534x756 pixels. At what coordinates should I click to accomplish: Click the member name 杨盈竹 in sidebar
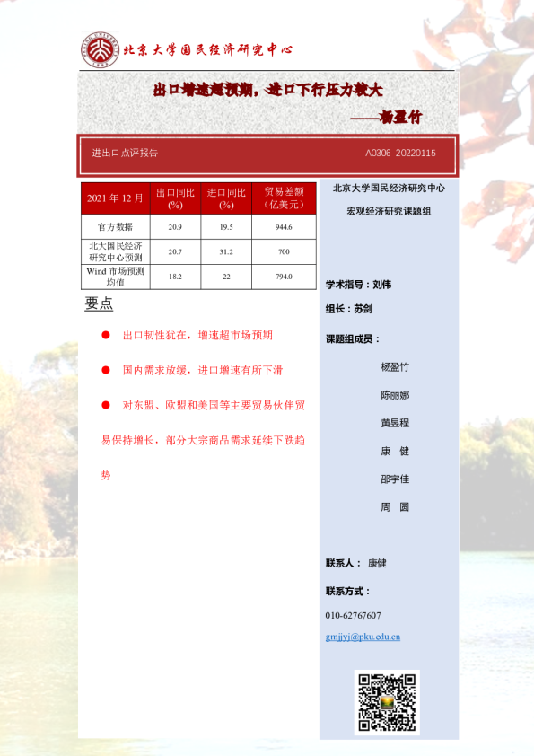click(395, 367)
